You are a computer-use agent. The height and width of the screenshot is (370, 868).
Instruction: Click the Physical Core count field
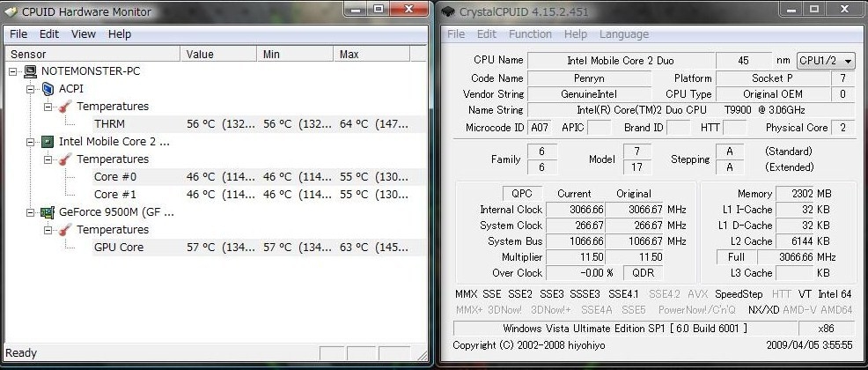coord(842,128)
